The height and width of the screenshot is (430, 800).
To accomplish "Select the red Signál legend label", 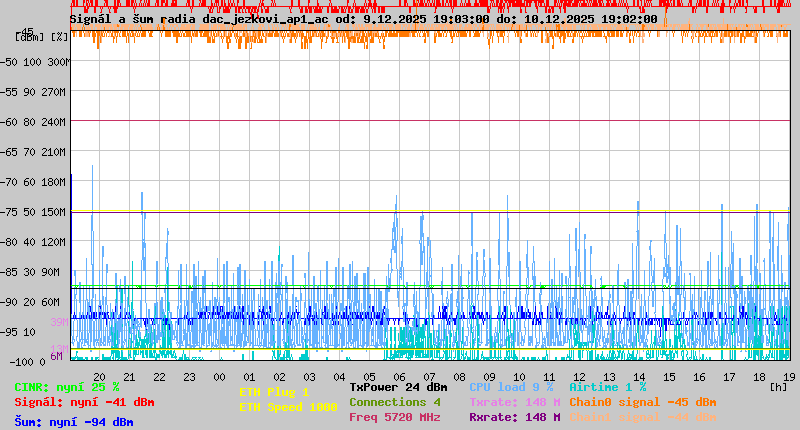I will pyautogui.click(x=84, y=402).
